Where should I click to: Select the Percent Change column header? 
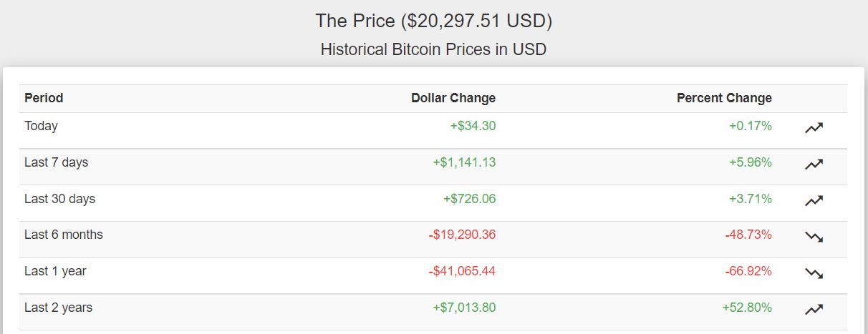724,98
